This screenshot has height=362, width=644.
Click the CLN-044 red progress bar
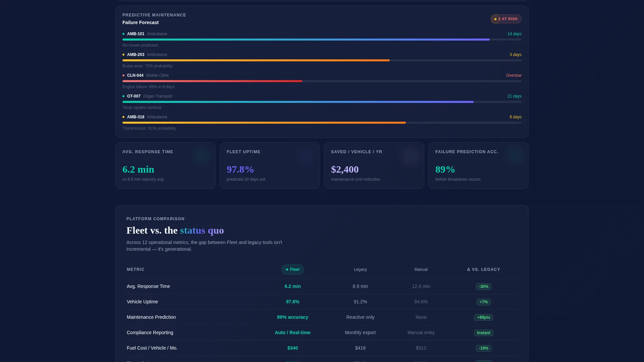(212, 81)
